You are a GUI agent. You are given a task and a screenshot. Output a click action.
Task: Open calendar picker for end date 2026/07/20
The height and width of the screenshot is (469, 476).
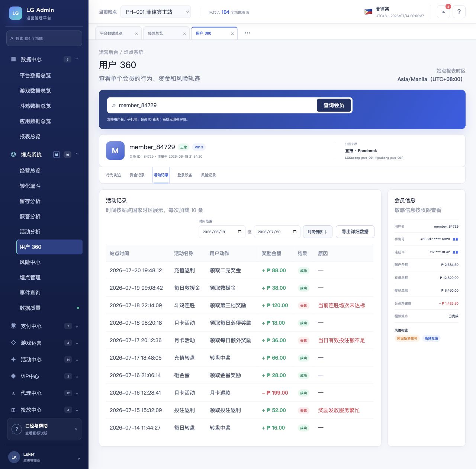pos(295,232)
